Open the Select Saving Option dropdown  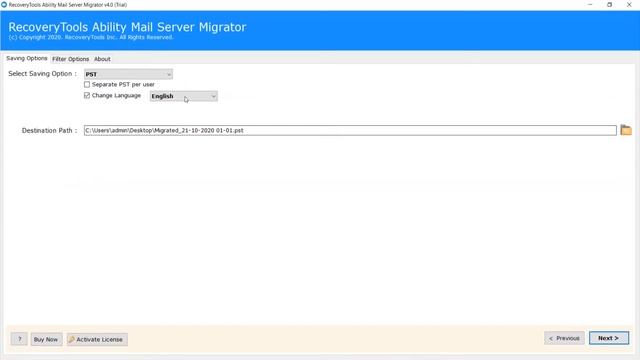coord(128,74)
